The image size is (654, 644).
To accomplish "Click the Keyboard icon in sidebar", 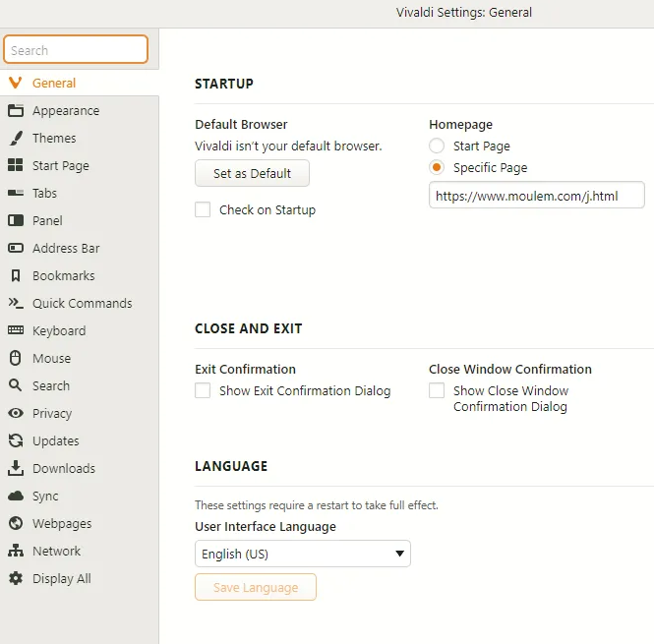I will coord(16,331).
